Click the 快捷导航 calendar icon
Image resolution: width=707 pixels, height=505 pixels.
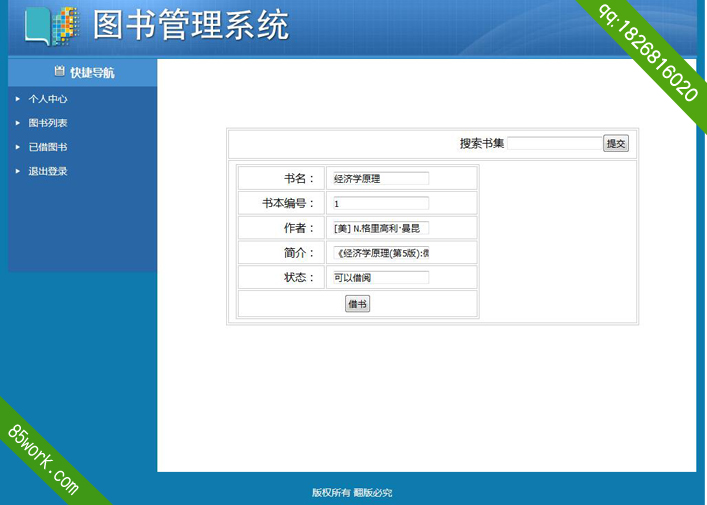point(60,71)
